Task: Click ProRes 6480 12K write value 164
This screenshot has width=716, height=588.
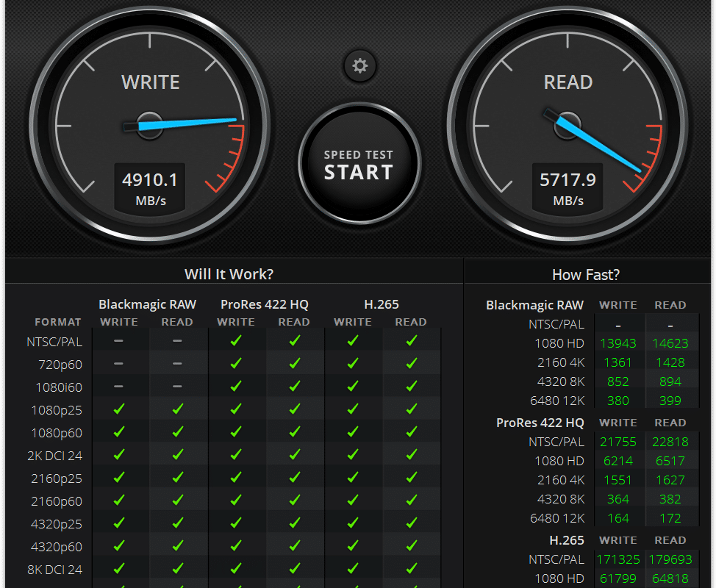Action: [617, 519]
